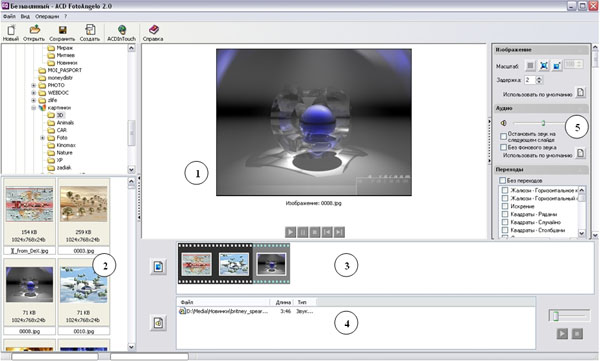Check the Искрение transition option
Viewport: 600px width, 361px height.
(x=505, y=206)
